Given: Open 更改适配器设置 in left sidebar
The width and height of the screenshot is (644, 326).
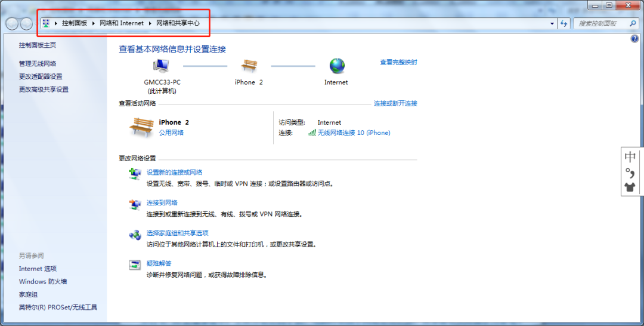Looking at the screenshot, I should pos(41,76).
